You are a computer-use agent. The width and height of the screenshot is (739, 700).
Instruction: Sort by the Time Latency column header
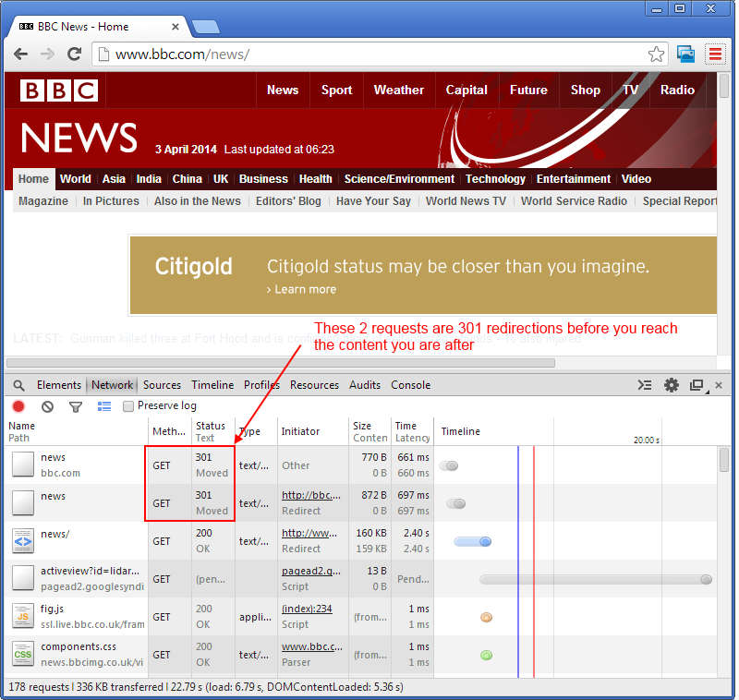click(412, 431)
